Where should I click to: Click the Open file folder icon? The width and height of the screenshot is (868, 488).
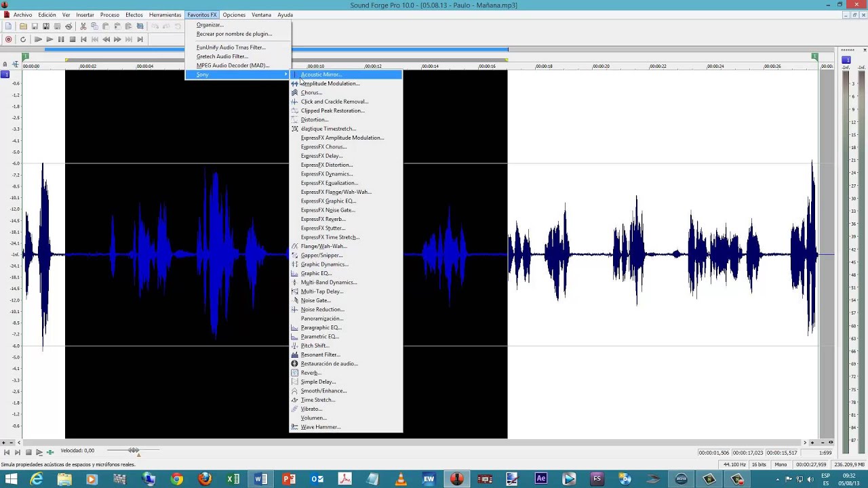coord(23,26)
